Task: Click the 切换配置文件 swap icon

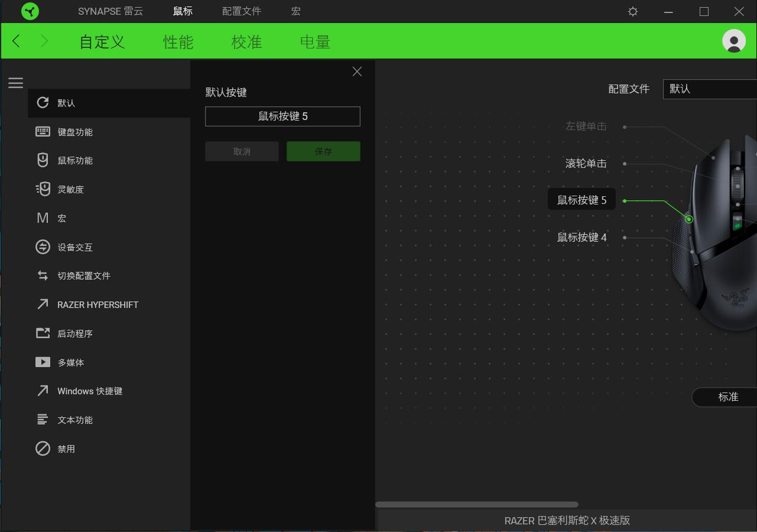Action: [x=43, y=275]
